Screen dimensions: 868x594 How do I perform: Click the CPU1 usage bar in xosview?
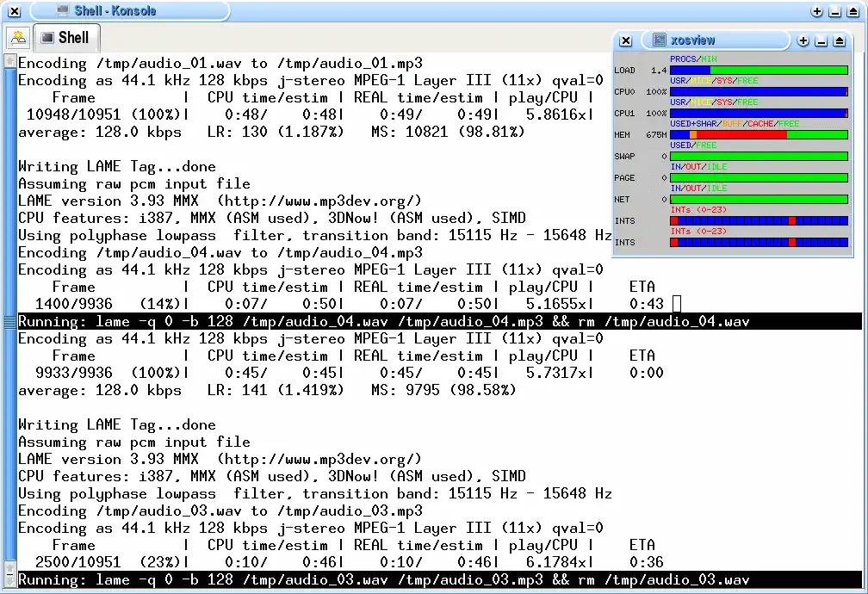(759, 114)
